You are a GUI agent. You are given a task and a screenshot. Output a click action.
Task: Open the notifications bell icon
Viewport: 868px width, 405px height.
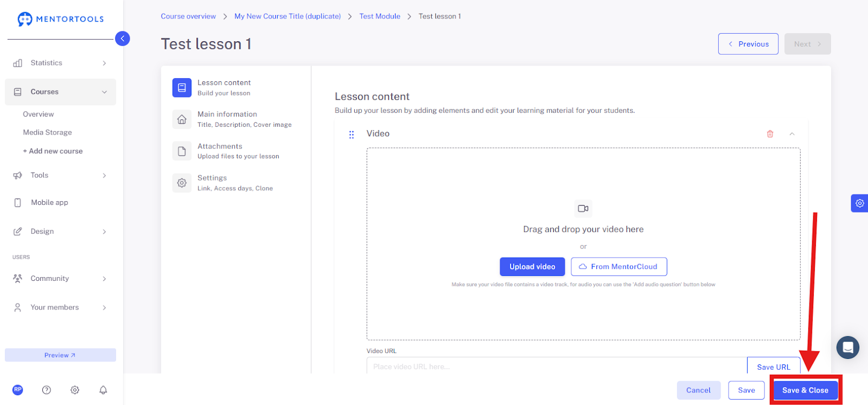(x=103, y=390)
